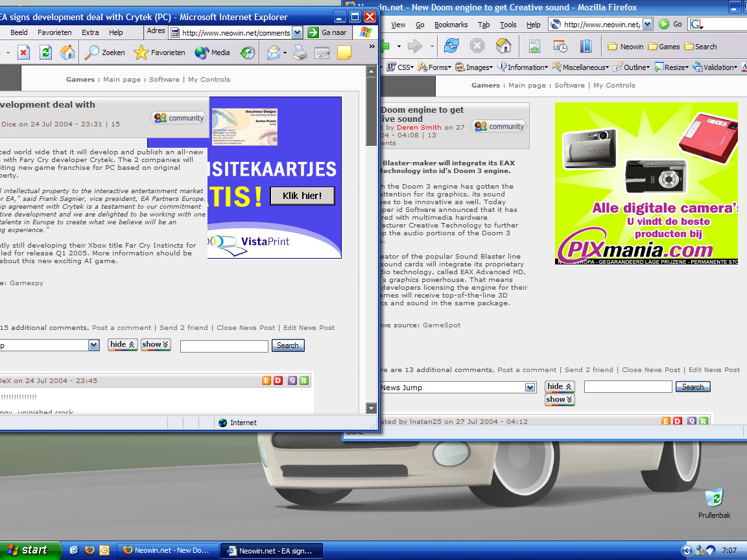The image size is (747, 560).
Task: Open the IE address bar dropdown
Action: 297,32
